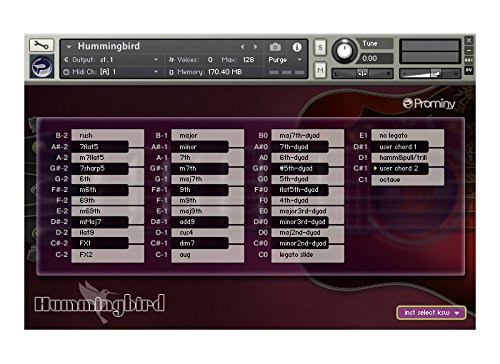Select the m69th keyswitch

coord(108,211)
